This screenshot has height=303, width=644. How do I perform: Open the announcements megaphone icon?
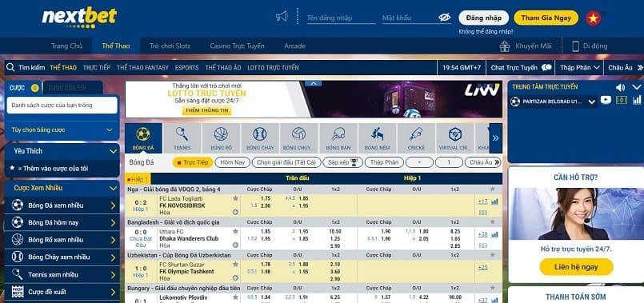(282, 17)
